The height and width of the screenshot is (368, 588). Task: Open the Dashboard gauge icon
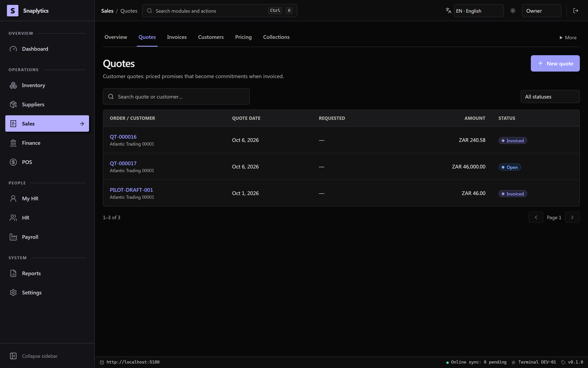click(x=13, y=49)
